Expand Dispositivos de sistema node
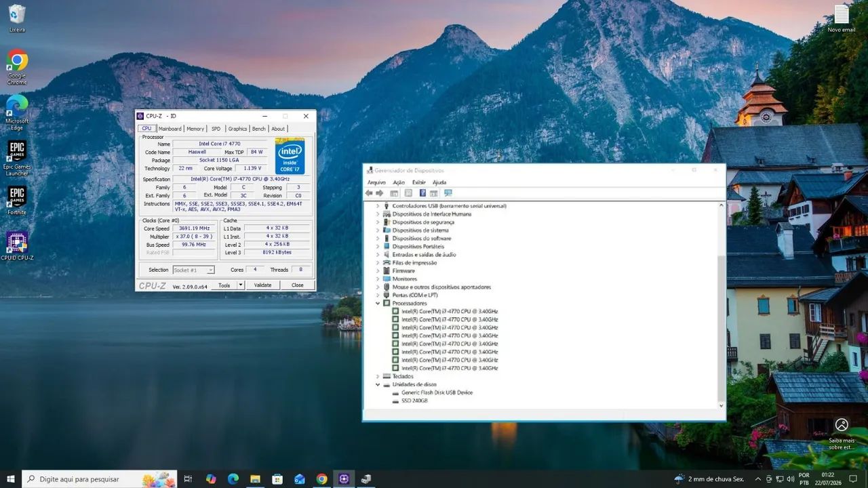Image resolution: width=868 pixels, height=488 pixels. pos(378,230)
